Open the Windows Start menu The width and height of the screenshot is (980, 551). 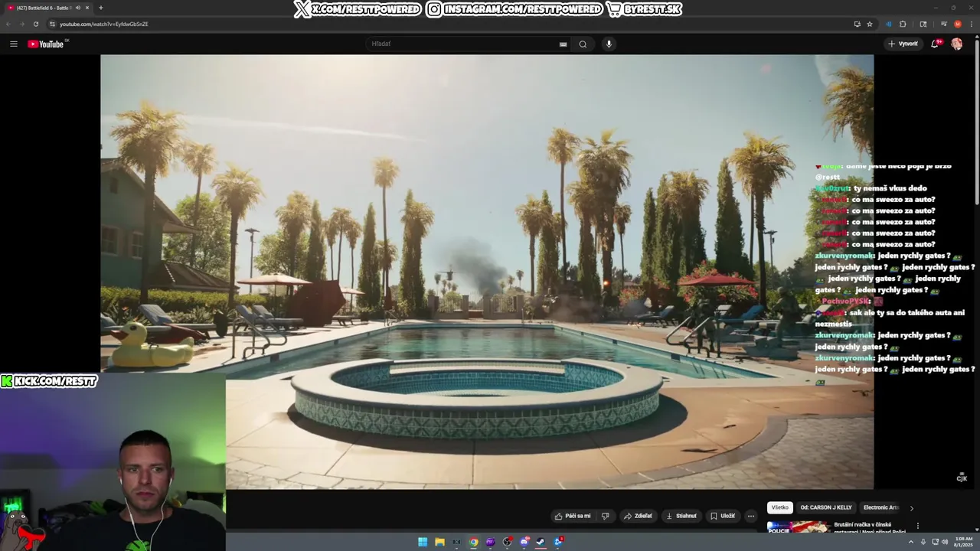click(x=423, y=542)
